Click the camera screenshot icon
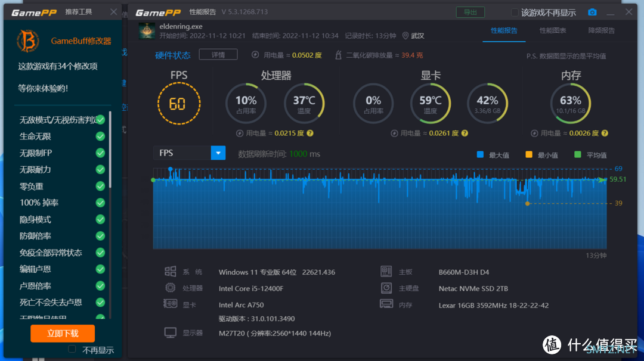This screenshot has width=644, height=361. [x=592, y=13]
